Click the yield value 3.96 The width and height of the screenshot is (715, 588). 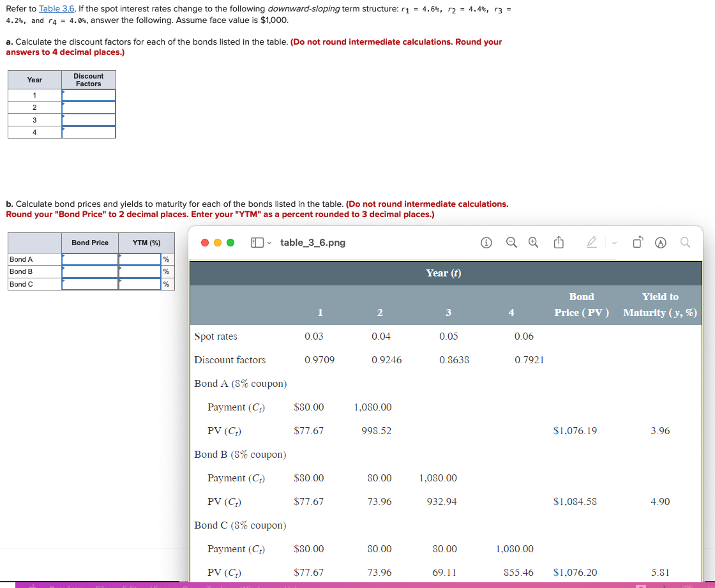tap(660, 430)
